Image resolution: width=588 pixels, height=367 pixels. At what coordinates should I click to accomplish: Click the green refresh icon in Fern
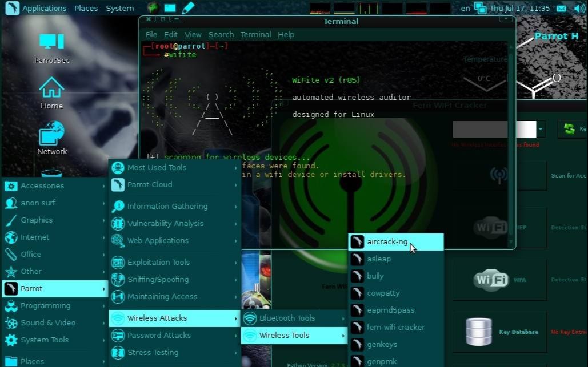pos(569,128)
